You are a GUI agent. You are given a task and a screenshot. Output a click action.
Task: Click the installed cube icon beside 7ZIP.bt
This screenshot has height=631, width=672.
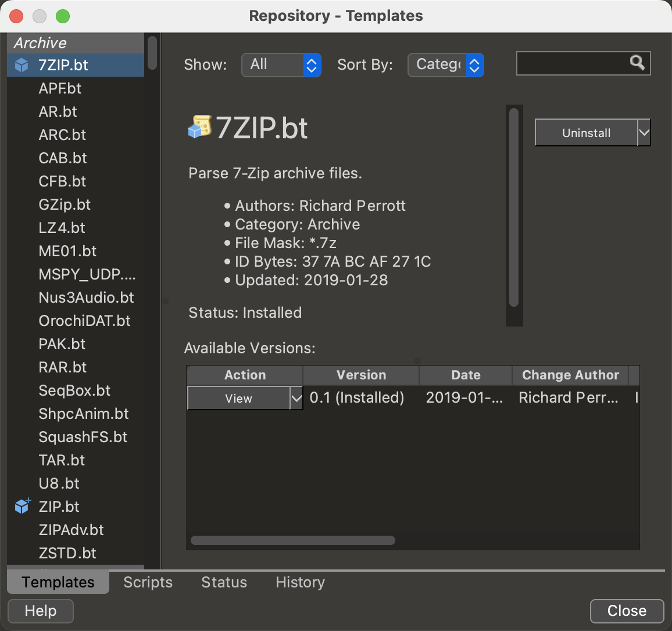22,65
